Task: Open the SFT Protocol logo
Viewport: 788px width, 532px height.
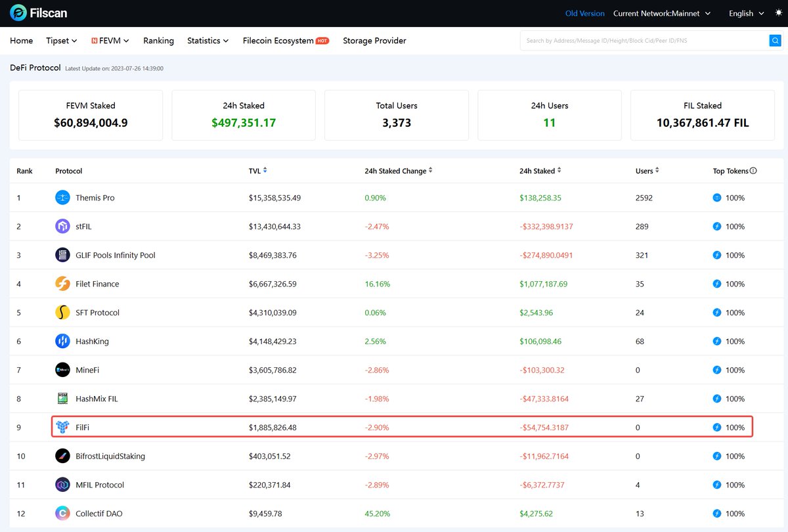Action: tap(63, 313)
